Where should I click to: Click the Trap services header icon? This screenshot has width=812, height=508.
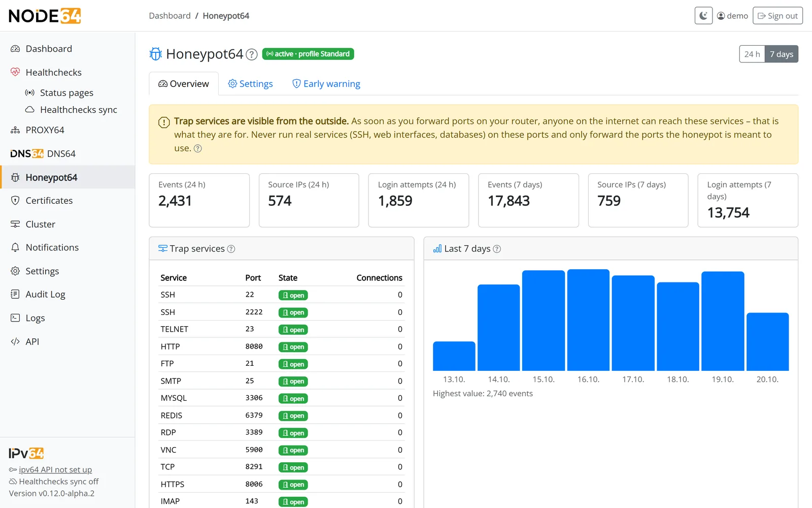tap(163, 248)
